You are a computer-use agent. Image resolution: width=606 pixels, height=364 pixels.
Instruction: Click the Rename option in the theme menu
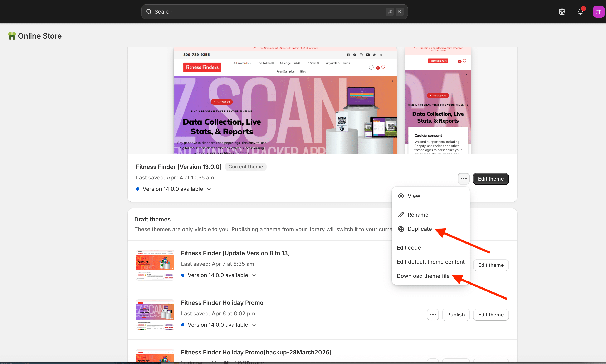click(x=418, y=215)
